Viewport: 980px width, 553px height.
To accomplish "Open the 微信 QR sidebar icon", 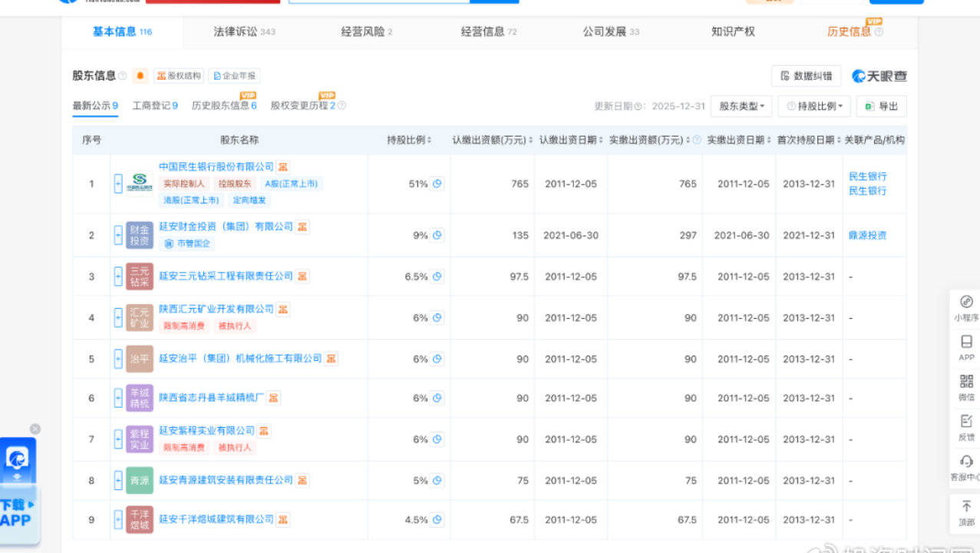I will 966,388.
